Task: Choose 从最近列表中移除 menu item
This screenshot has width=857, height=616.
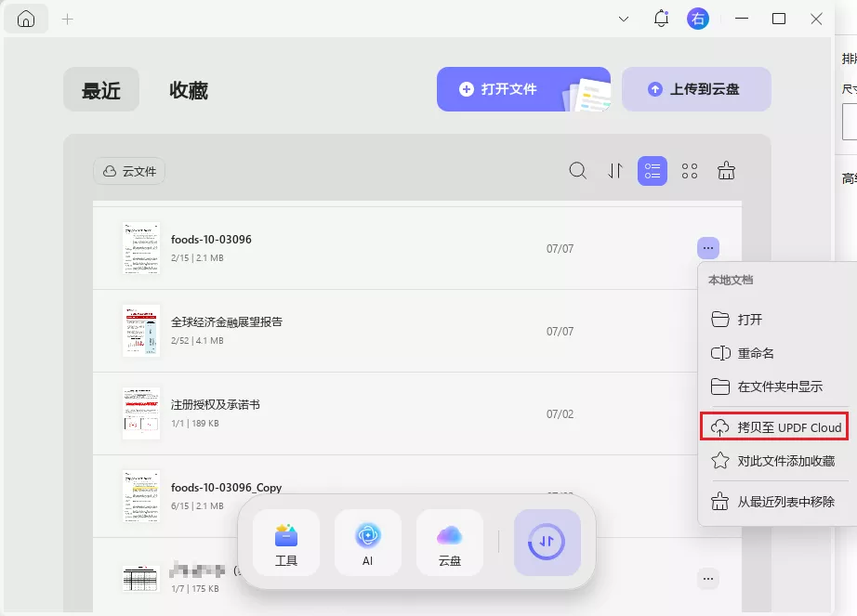Action: tap(777, 502)
